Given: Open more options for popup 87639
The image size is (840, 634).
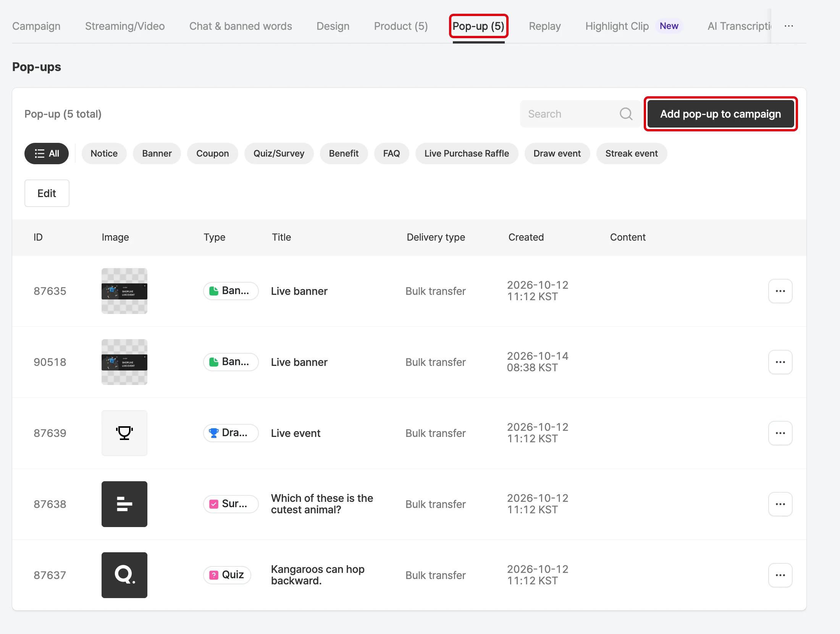Looking at the screenshot, I should pyautogui.click(x=780, y=433).
